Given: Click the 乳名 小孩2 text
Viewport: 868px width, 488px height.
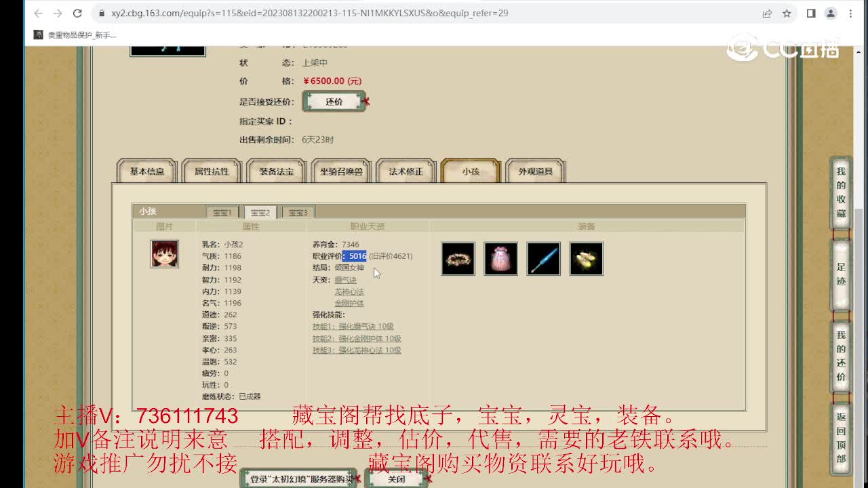Looking at the screenshot, I should click(x=222, y=245).
